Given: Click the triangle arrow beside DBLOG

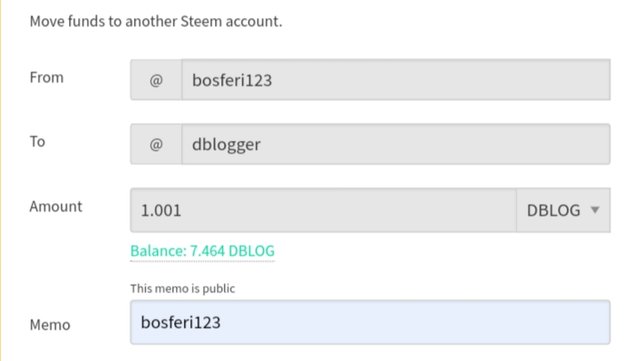Looking at the screenshot, I should 595,210.
